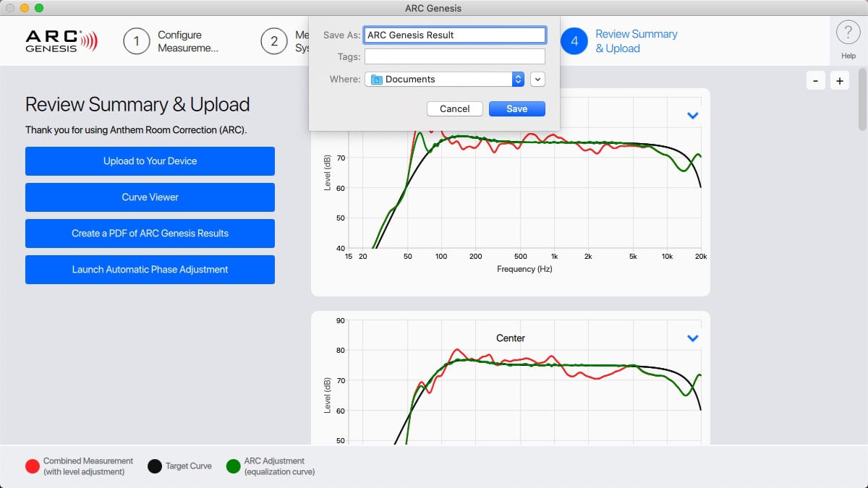Click the Tags input field

point(454,56)
